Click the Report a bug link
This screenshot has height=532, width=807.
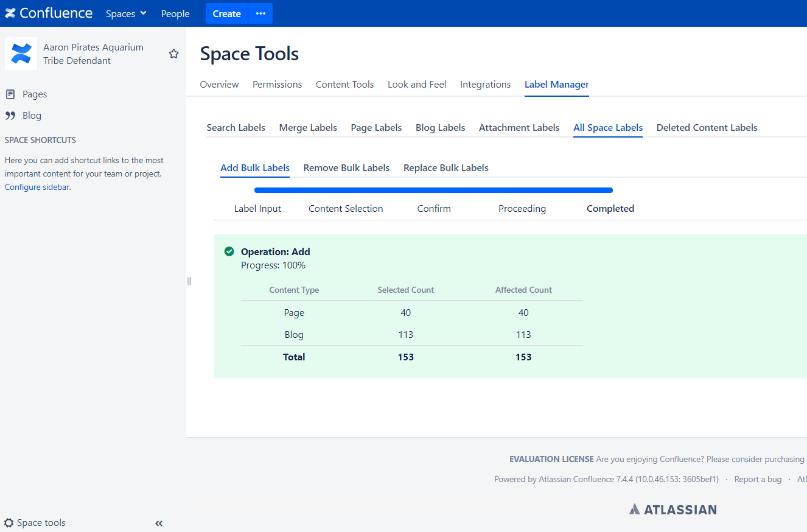tap(758, 480)
